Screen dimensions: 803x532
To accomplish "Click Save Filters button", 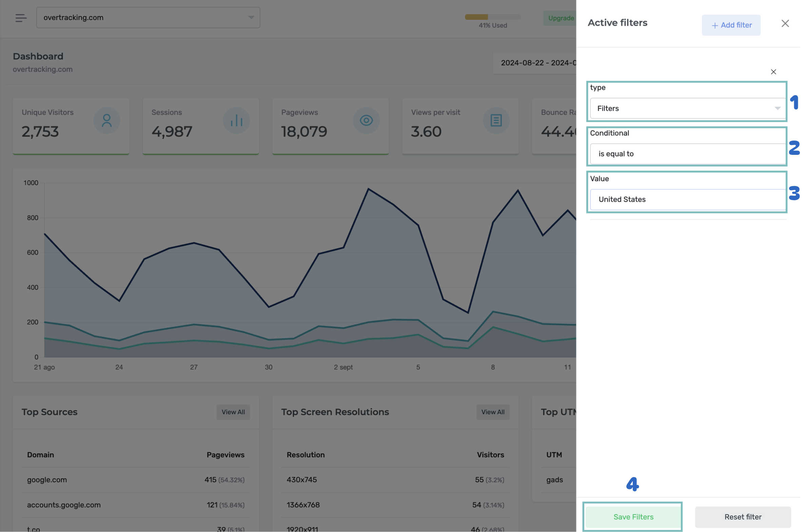I will click(x=633, y=517).
